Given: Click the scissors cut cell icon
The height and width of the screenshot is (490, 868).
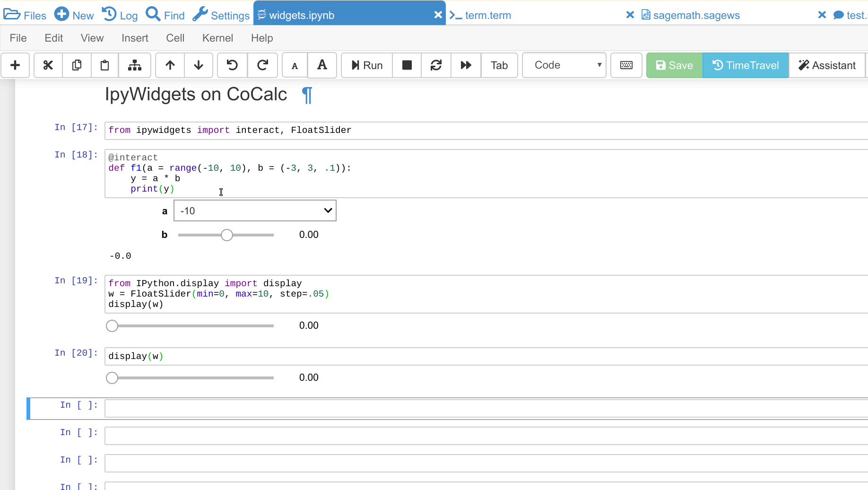Looking at the screenshot, I should [48, 65].
